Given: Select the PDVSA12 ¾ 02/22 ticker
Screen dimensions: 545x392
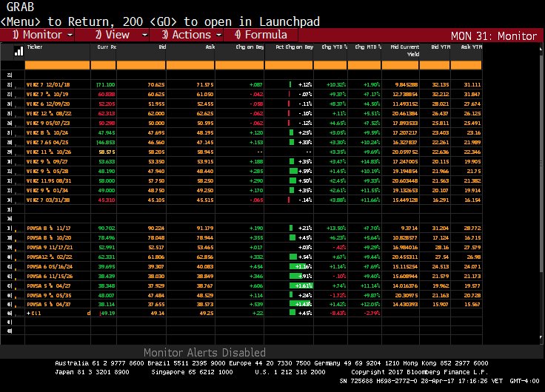Looking at the screenshot, I should pyautogui.click(x=50, y=257).
